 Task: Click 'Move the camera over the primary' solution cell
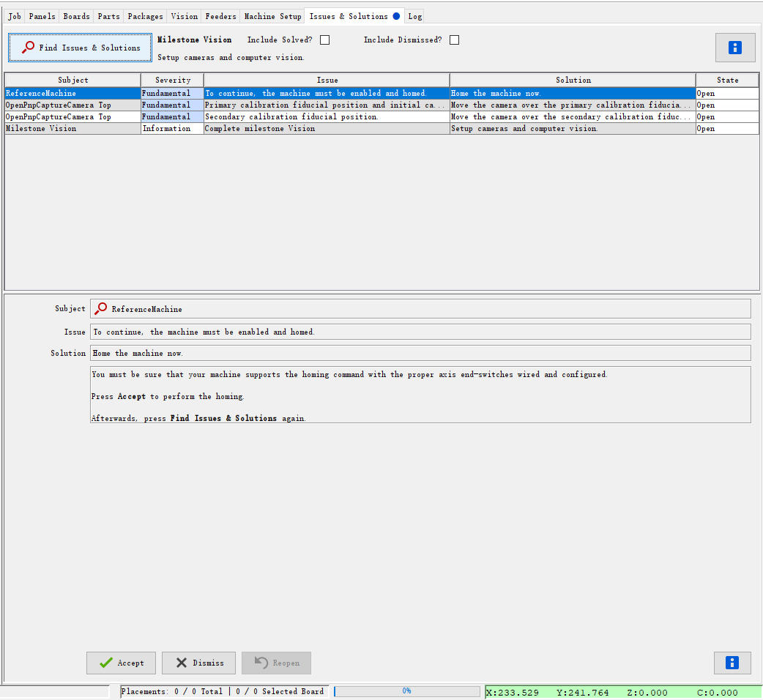point(573,105)
